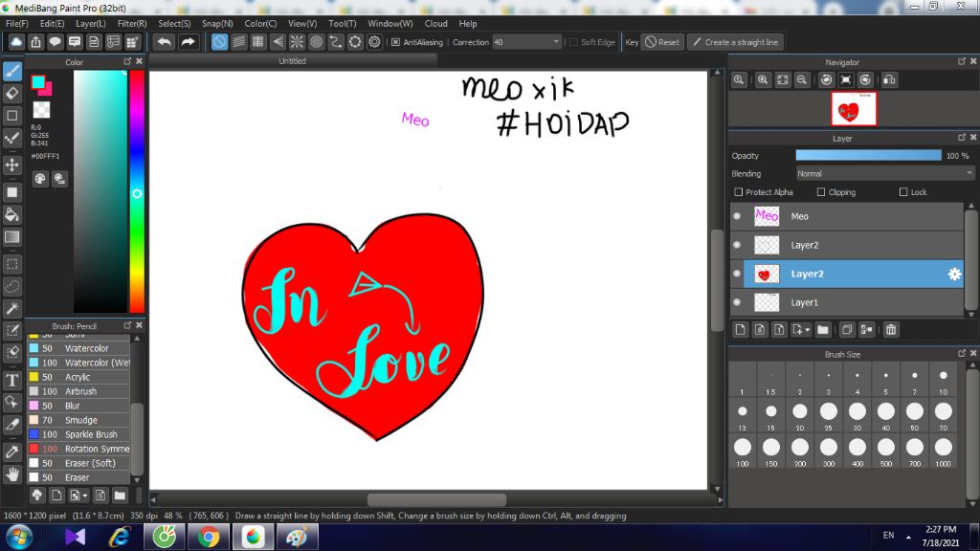
Task: Open the Untitled canvas tab
Action: point(292,60)
